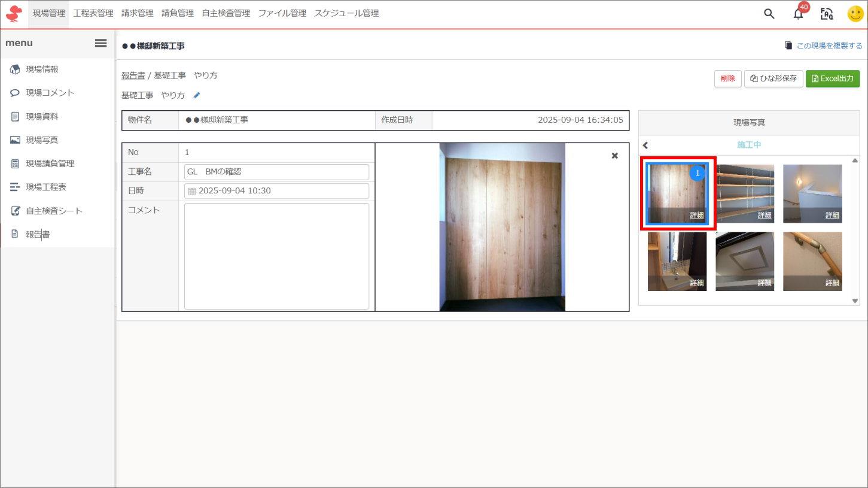
Task: Open the スケジュール管理 menu tab
Action: tap(346, 13)
